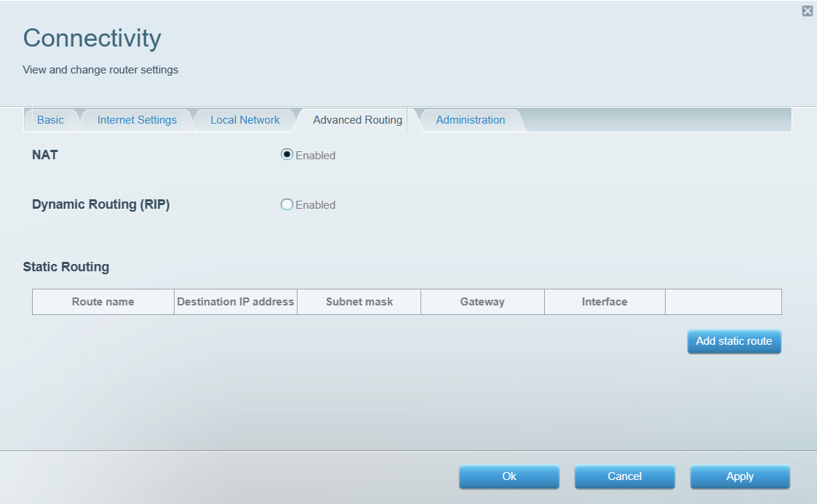
Task: Select the Advanced Routing tab
Action: click(x=357, y=120)
